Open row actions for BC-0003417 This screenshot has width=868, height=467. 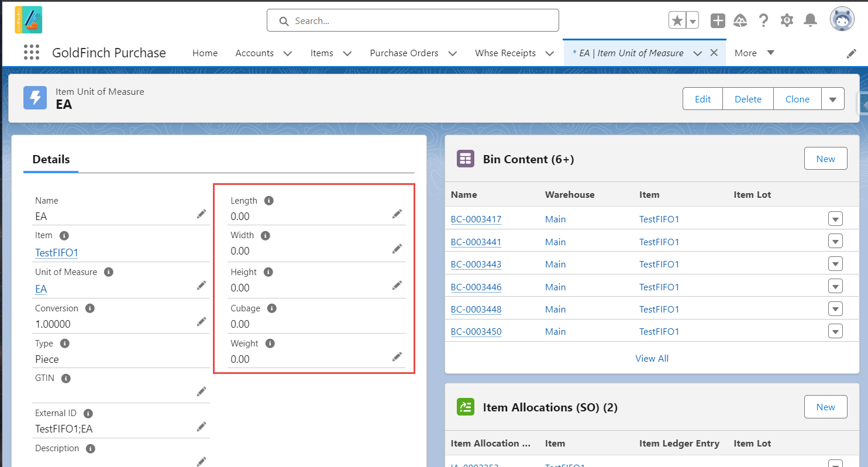[835, 219]
